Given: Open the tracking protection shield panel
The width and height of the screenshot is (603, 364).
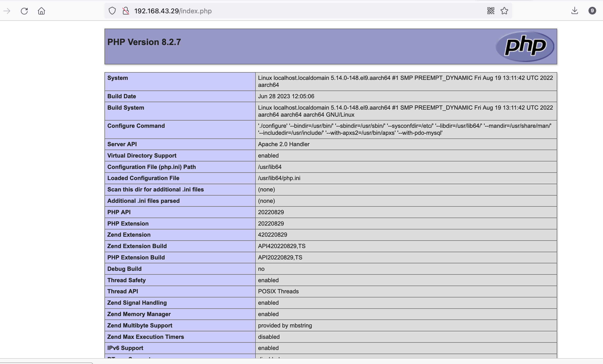Looking at the screenshot, I should pos(112,11).
